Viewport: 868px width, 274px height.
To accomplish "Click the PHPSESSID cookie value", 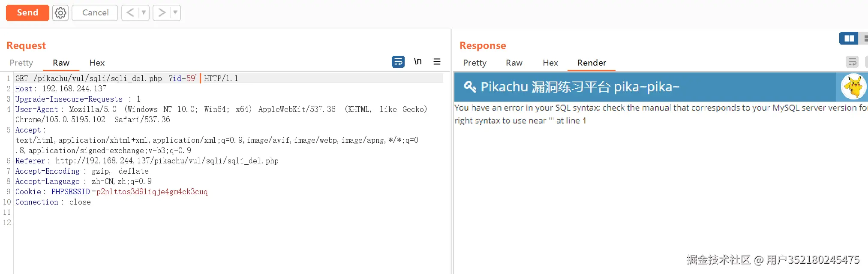I will coord(152,191).
